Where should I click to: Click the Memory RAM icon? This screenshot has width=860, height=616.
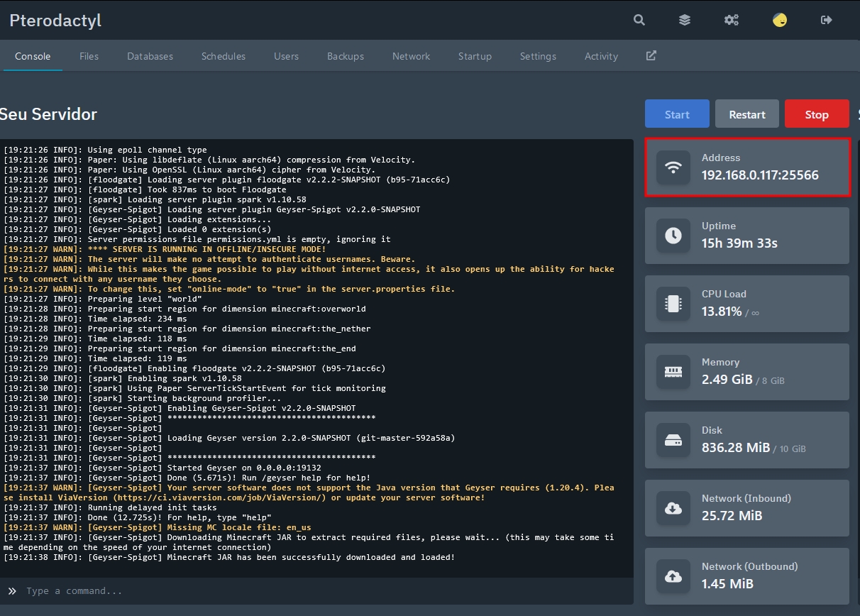(x=673, y=372)
